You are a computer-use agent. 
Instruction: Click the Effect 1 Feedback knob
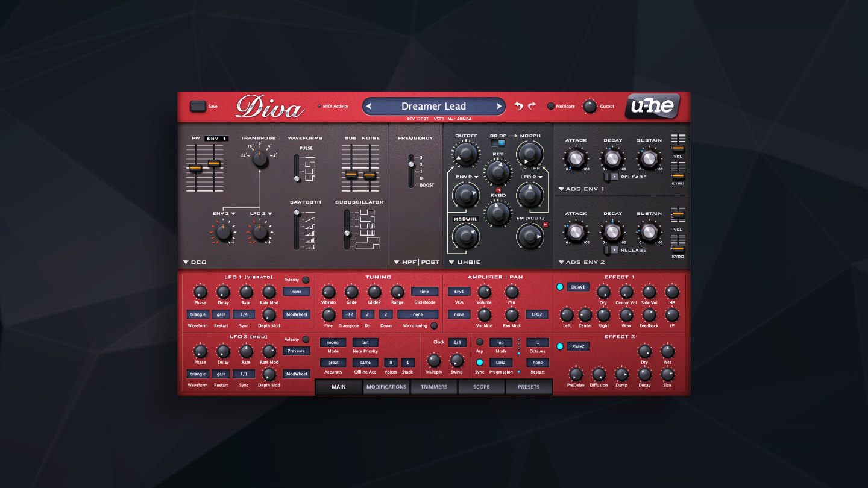tap(649, 314)
